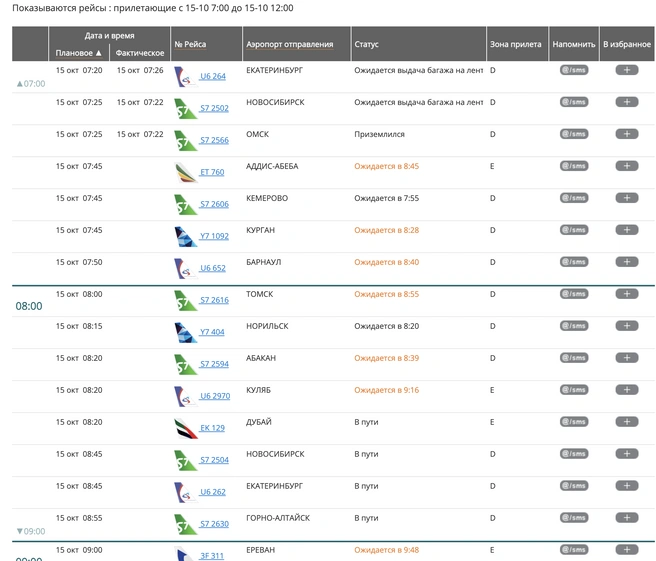
Task: Click status text Приземлился
Action: click(379, 134)
